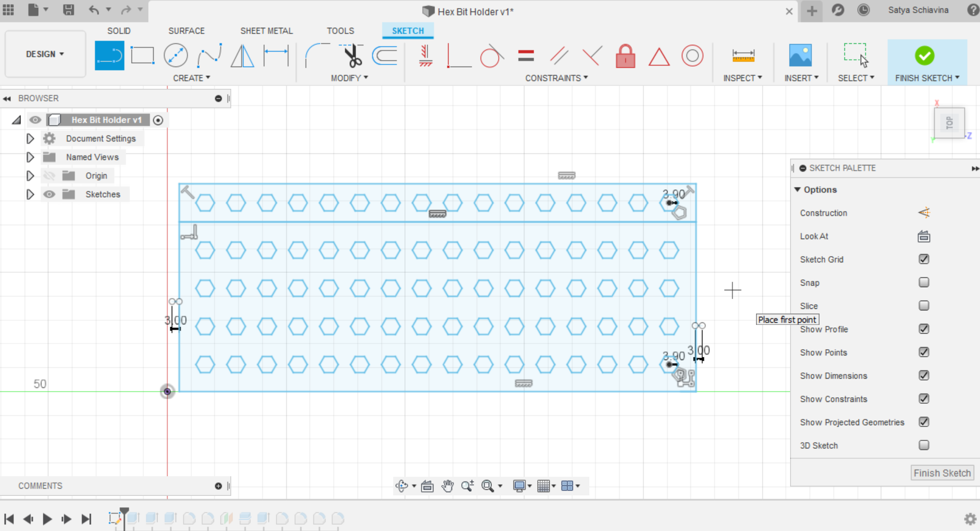Open the TOOLS tab
This screenshot has width=980, height=531.
pos(340,30)
